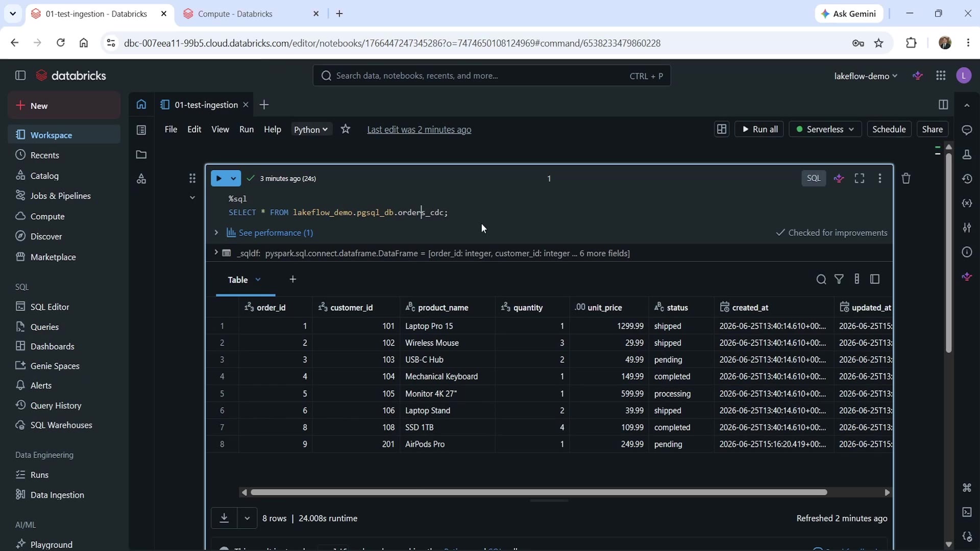Click the SQL language badge on cell
980x551 pixels.
click(x=814, y=178)
